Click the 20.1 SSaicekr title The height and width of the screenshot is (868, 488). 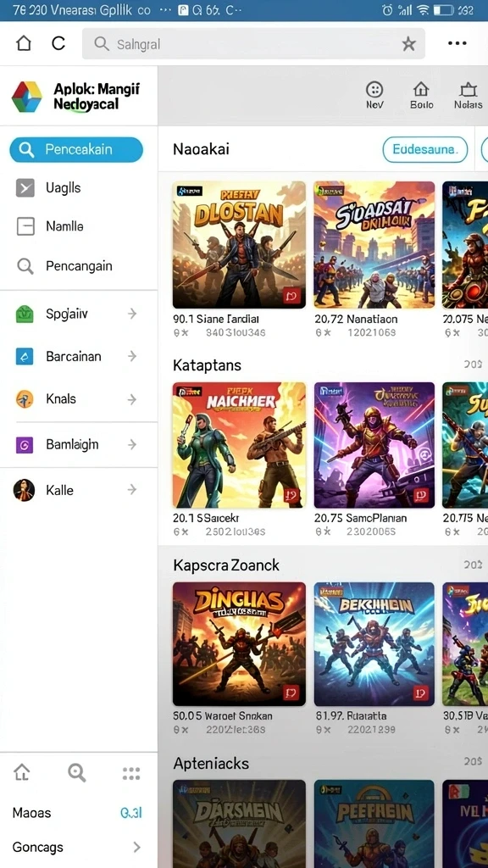pyautogui.click(x=206, y=518)
